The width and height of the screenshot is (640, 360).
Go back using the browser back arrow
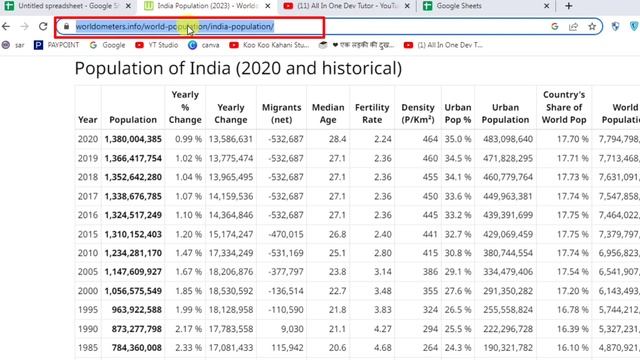pyautogui.click(x=6, y=27)
